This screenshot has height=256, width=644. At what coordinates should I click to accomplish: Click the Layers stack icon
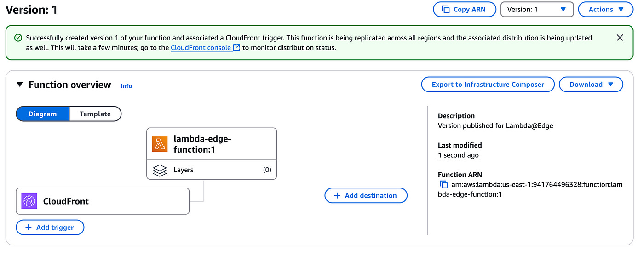(x=160, y=170)
